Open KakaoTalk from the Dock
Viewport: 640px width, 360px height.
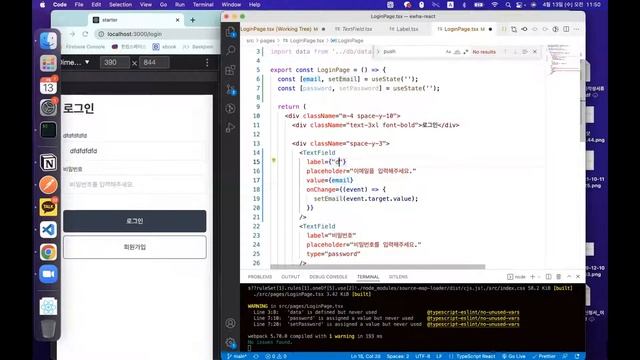pyautogui.click(x=48, y=207)
